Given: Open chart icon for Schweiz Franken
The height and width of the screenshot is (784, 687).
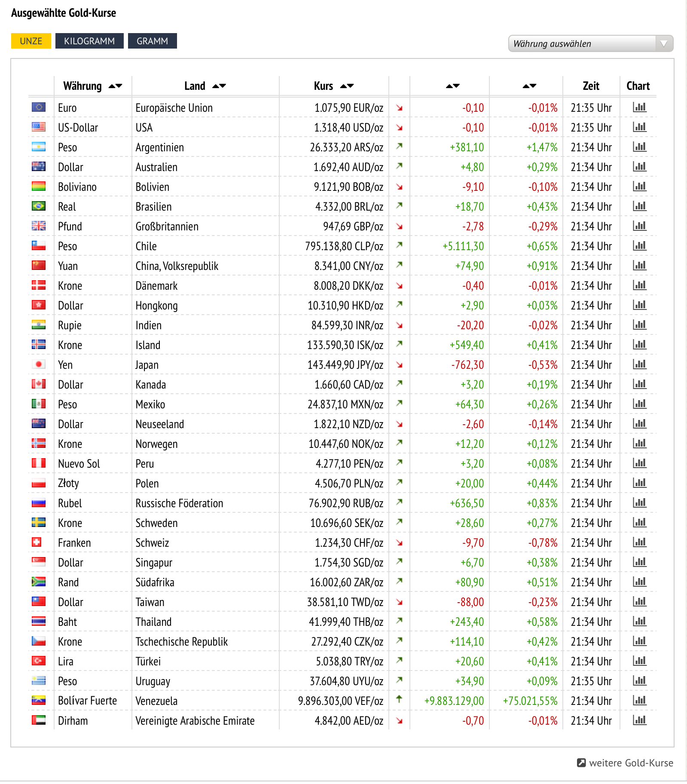Looking at the screenshot, I should 639,542.
